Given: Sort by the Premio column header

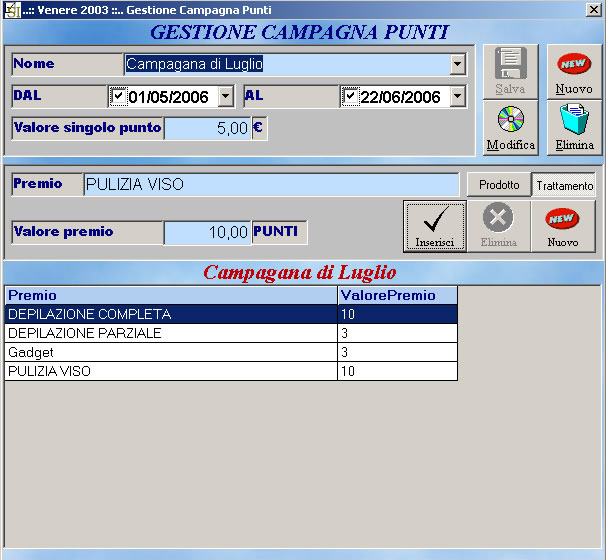Looking at the screenshot, I should (171, 295).
